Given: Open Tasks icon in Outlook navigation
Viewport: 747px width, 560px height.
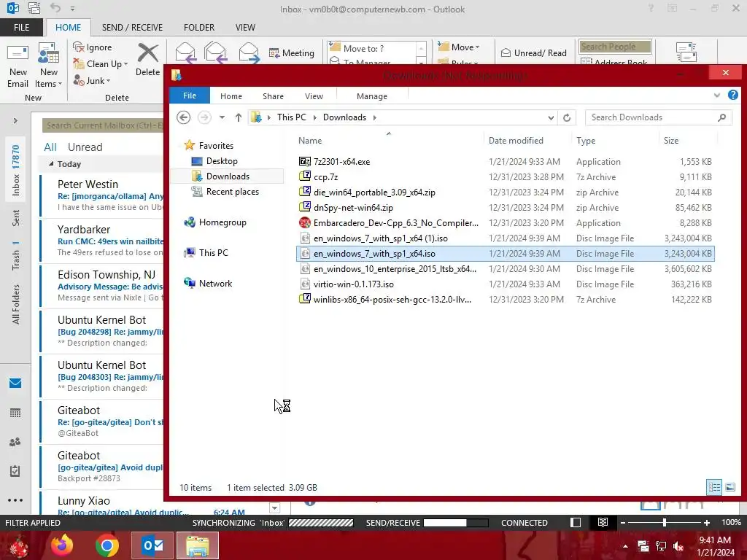Looking at the screenshot, I should 15,471.
